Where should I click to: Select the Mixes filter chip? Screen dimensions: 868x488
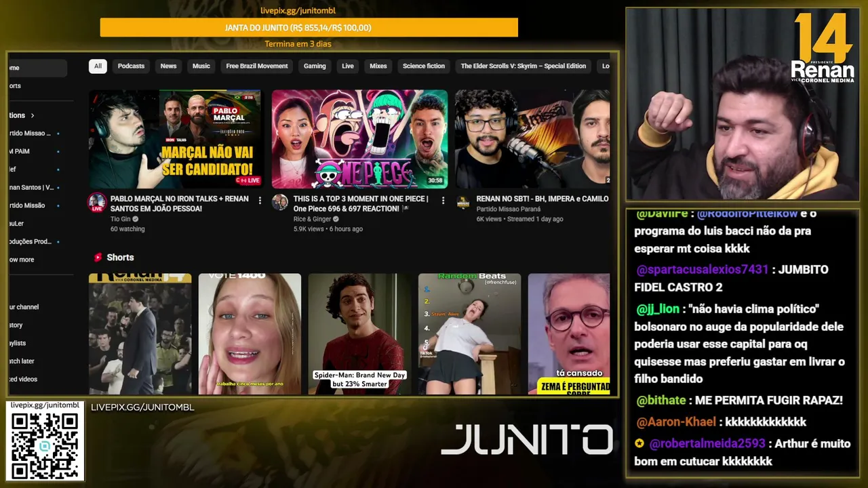378,66
